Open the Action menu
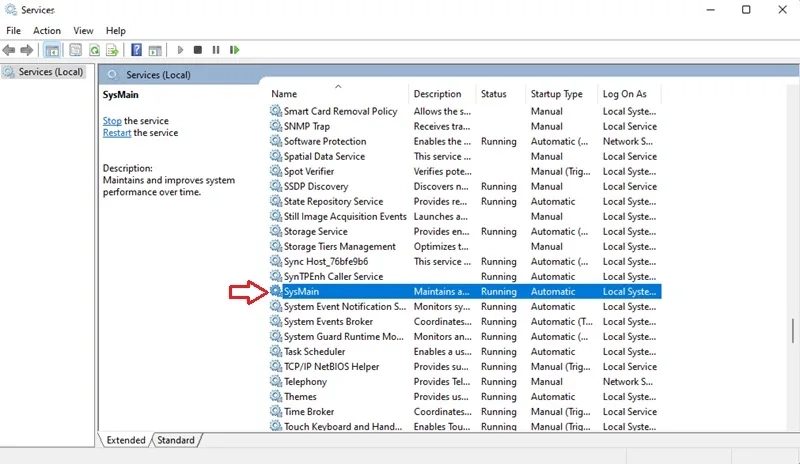800x464 pixels. coord(47,31)
